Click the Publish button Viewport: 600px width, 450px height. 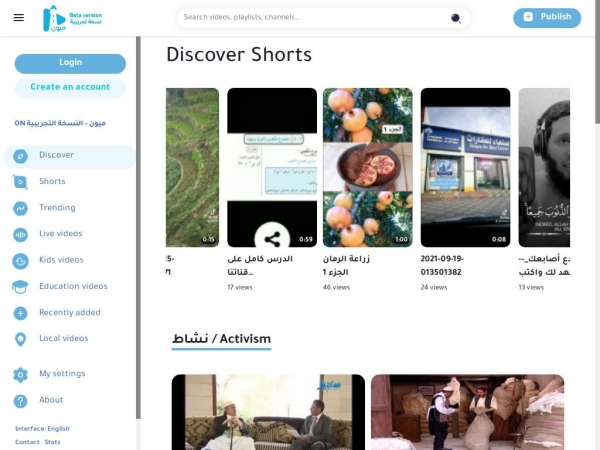(547, 18)
